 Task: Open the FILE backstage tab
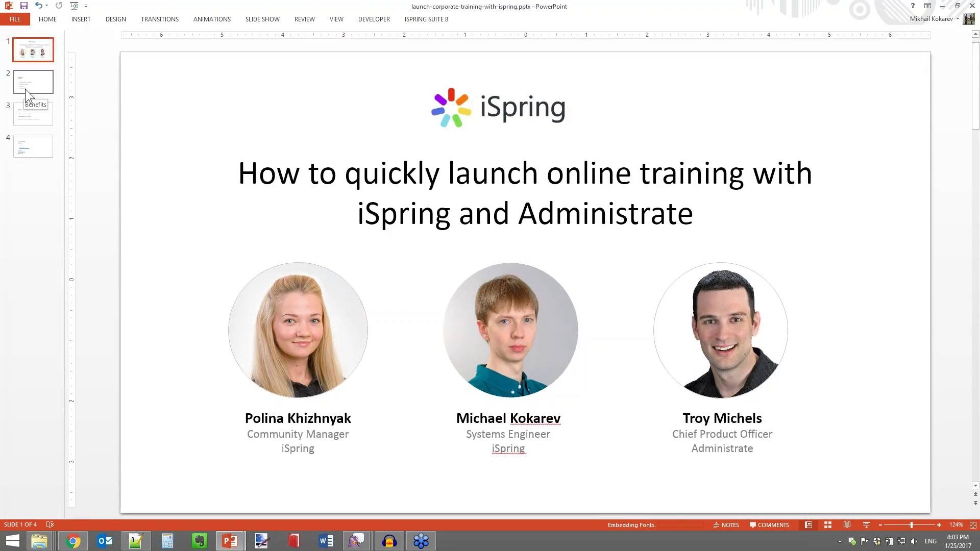click(15, 19)
